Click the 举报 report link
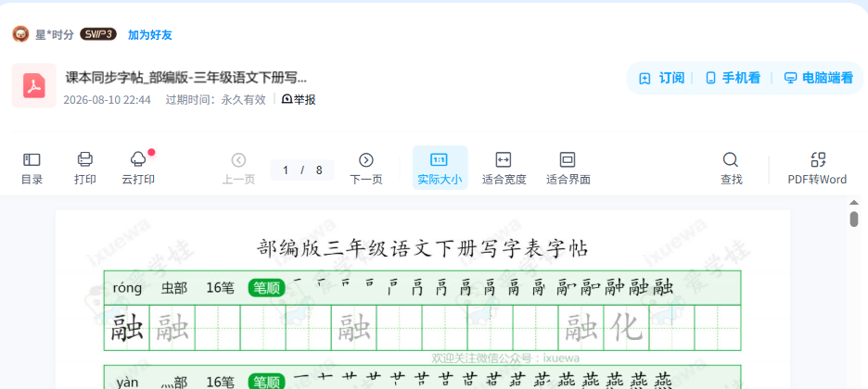This screenshot has width=868, height=389. click(x=299, y=99)
